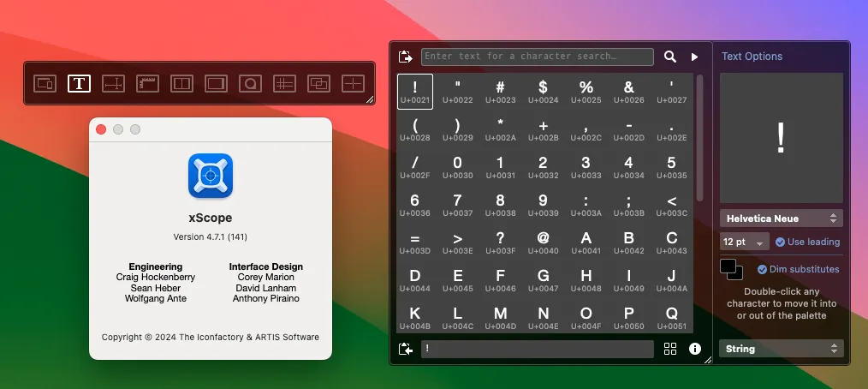This screenshot has width=868, height=389.
Task: Click "Version 4.7.1 (141)" in About window
Action: [211, 236]
